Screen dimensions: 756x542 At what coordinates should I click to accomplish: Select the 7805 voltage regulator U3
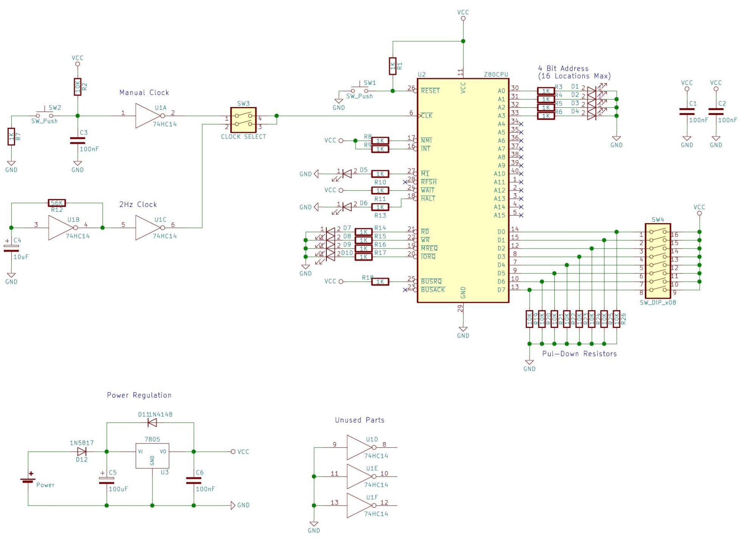click(x=152, y=455)
